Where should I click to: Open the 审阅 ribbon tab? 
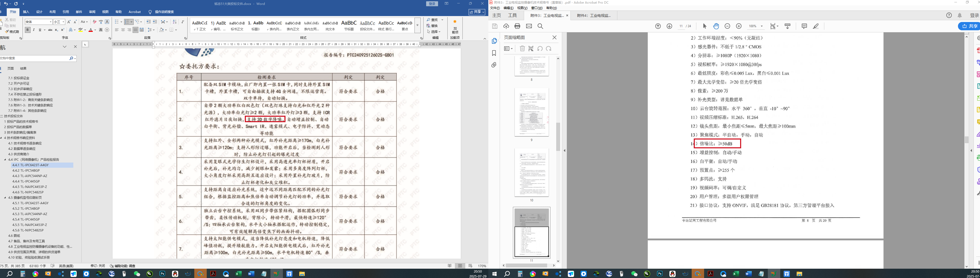[x=92, y=12]
